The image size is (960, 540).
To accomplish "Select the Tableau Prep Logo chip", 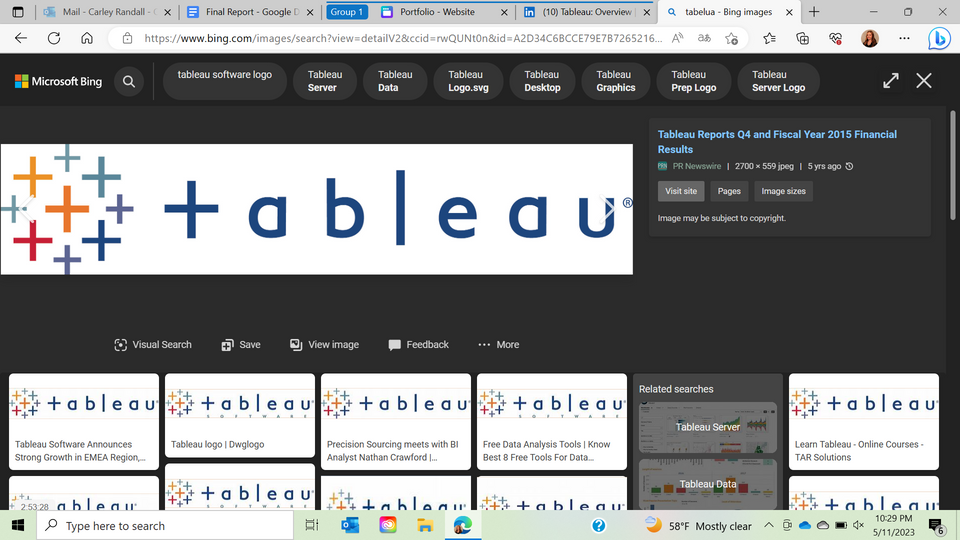I will (x=694, y=81).
